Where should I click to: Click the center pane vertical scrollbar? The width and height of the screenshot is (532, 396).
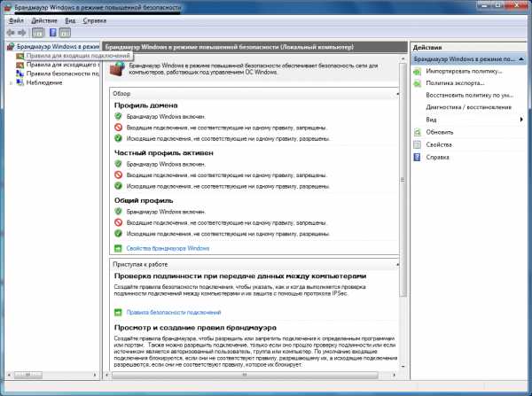pos(403,221)
